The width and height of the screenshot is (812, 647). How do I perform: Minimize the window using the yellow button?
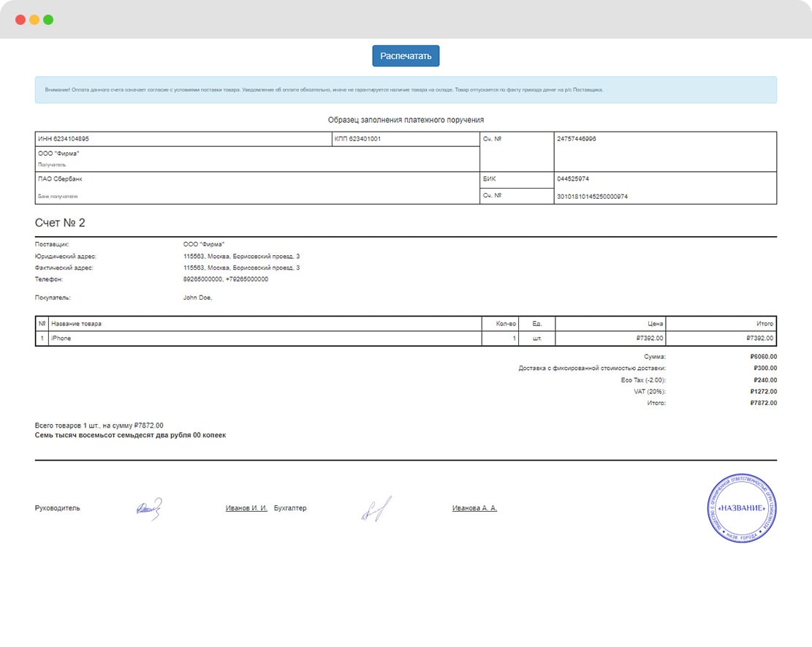(x=34, y=20)
